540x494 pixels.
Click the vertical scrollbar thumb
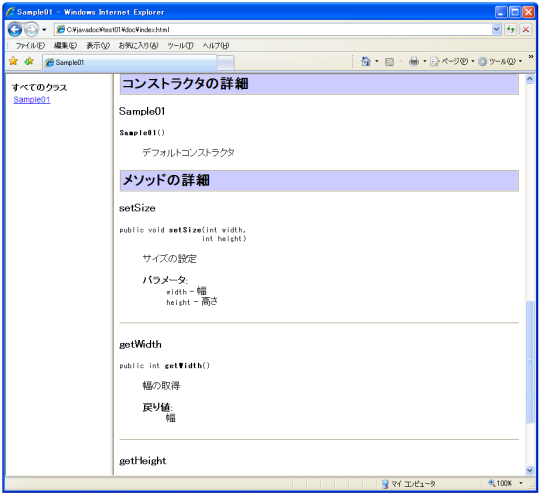click(530, 362)
